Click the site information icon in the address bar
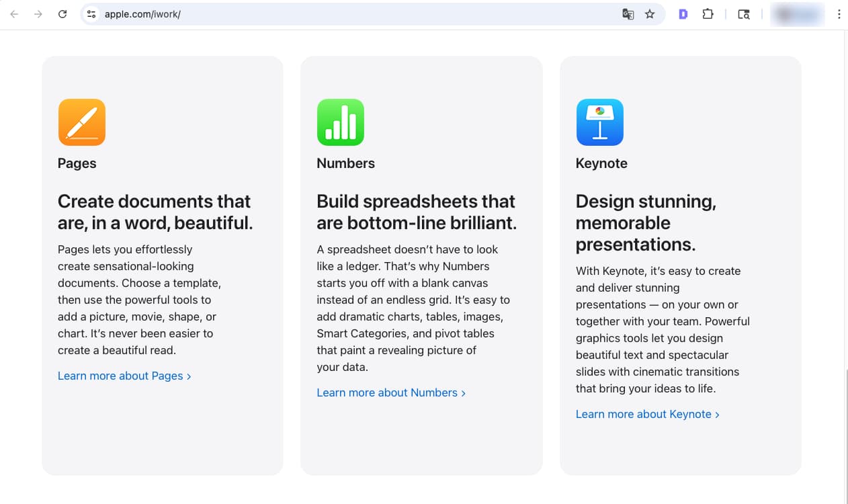Viewport: 848px width, 504px height. [x=91, y=13]
